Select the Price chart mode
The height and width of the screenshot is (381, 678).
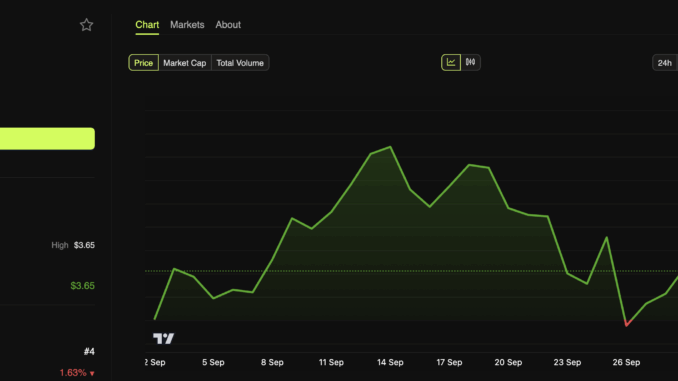[144, 63]
